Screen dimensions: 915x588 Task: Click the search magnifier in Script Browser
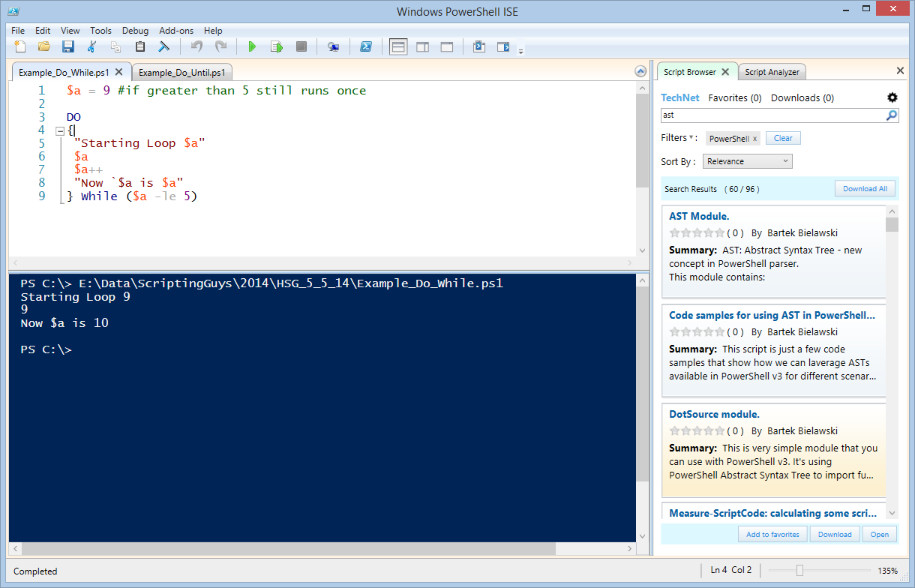(891, 115)
